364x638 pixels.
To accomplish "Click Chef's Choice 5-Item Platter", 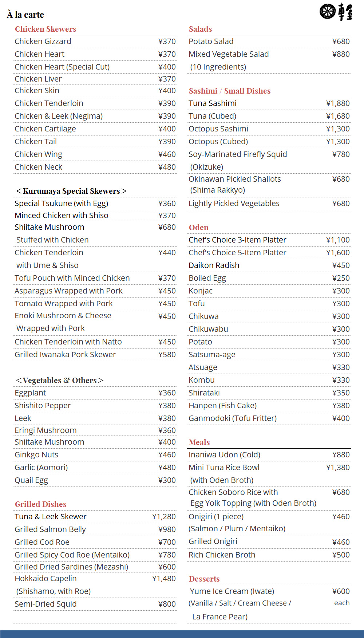I will [x=269, y=253].
